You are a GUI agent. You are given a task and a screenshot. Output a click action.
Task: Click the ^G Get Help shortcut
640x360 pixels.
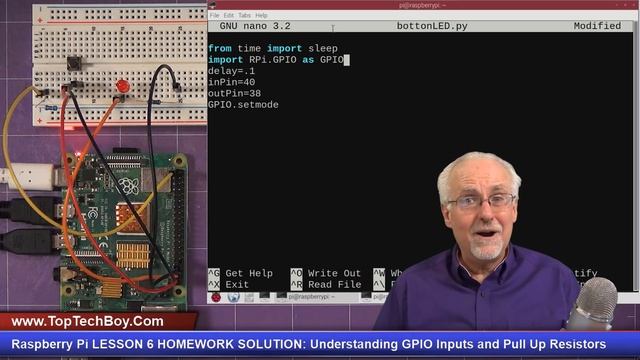(240, 273)
